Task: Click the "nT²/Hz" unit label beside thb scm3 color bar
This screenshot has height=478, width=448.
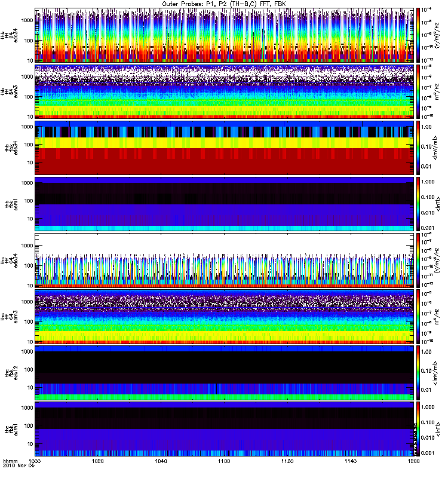Action: click(x=437, y=91)
